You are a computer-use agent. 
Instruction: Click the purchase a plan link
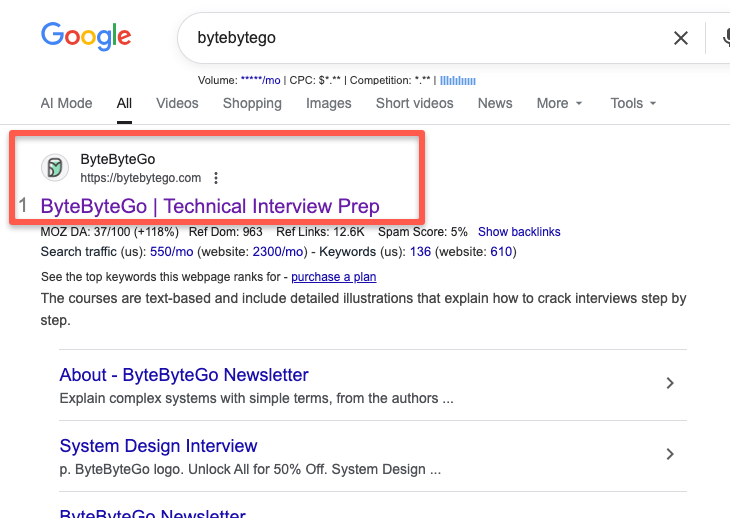[x=333, y=277]
